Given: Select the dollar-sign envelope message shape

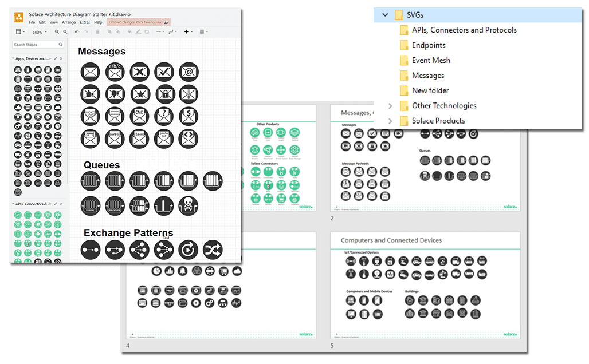Looking at the screenshot, I should [189, 115].
